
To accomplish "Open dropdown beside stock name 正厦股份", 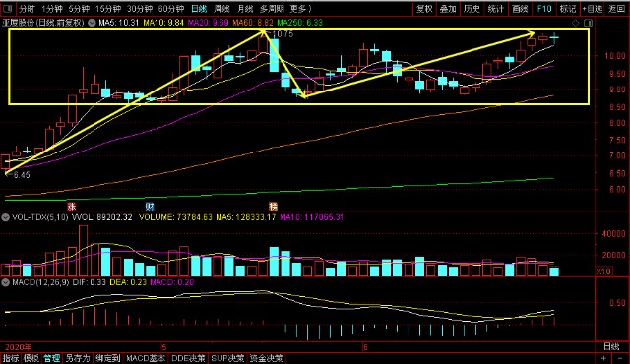I will (x=92, y=23).
